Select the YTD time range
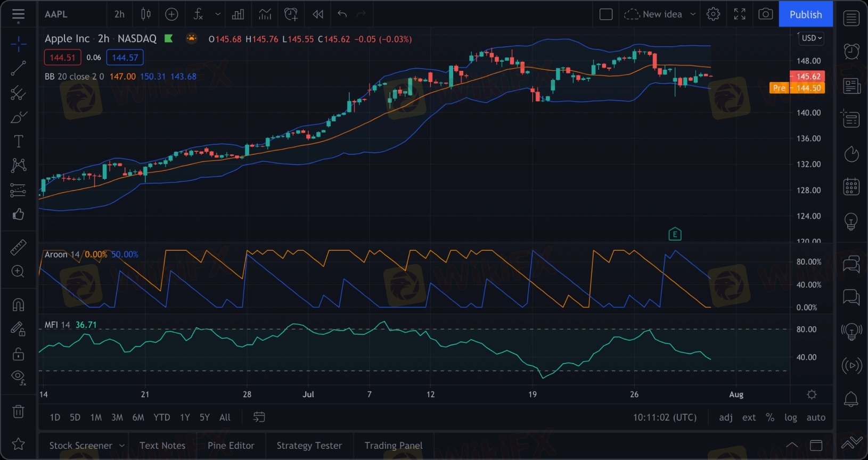 (162, 417)
